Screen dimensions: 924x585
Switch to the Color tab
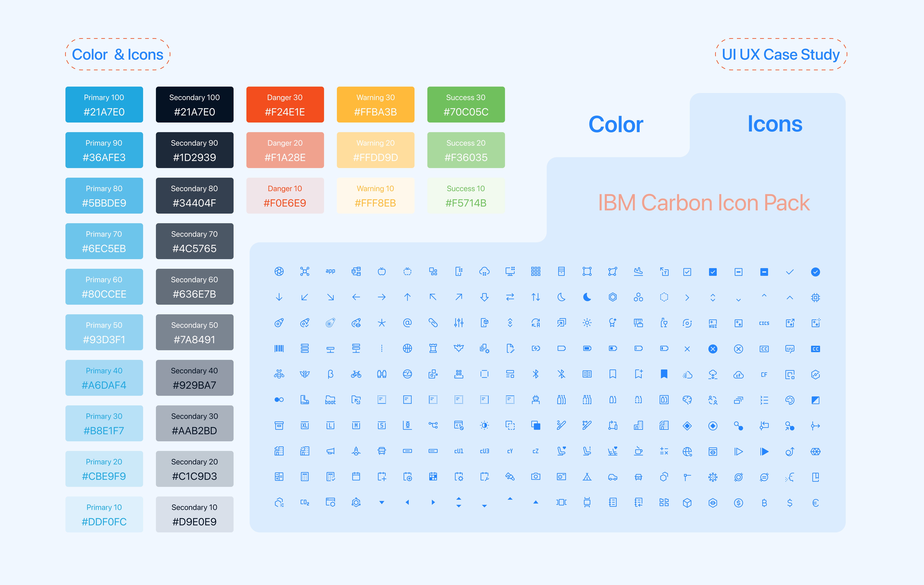616,124
